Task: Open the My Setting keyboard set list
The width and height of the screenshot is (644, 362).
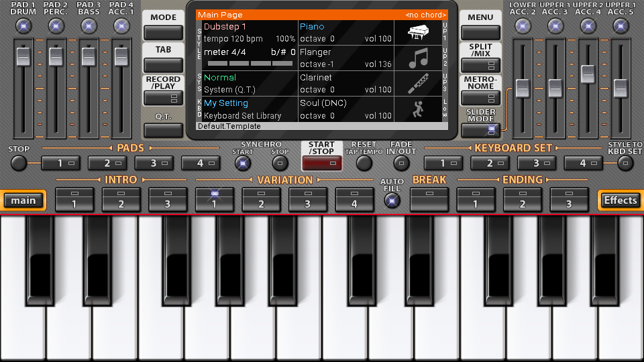Action: [226, 103]
